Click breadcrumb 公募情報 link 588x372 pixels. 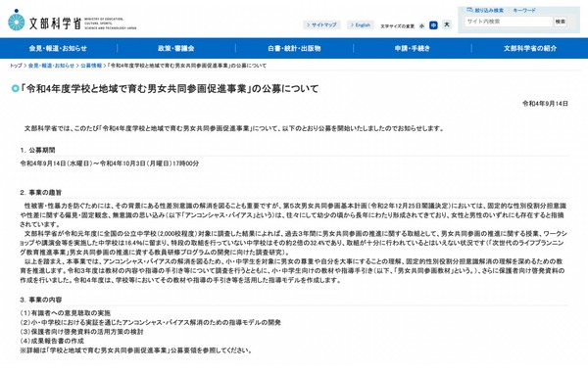pyautogui.click(x=91, y=66)
